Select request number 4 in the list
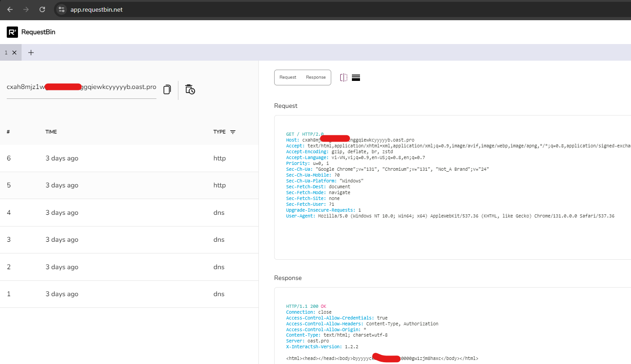Viewport: 631px width, 364px height. (x=129, y=212)
